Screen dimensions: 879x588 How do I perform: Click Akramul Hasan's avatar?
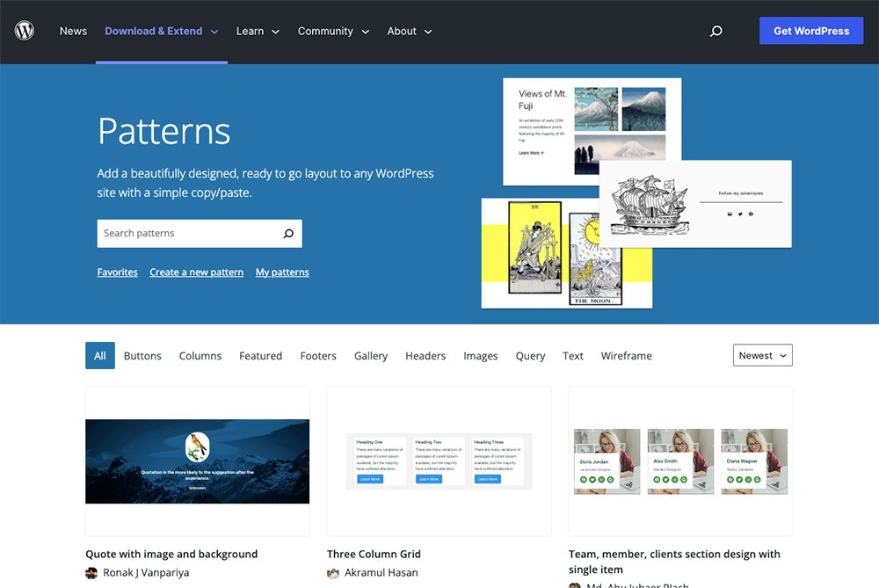coord(333,573)
